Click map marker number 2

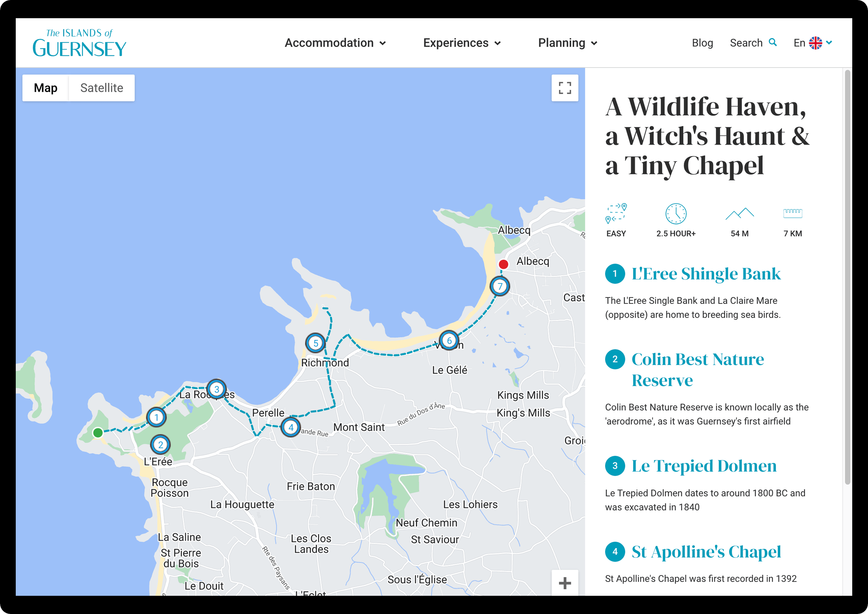pyautogui.click(x=160, y=445)
